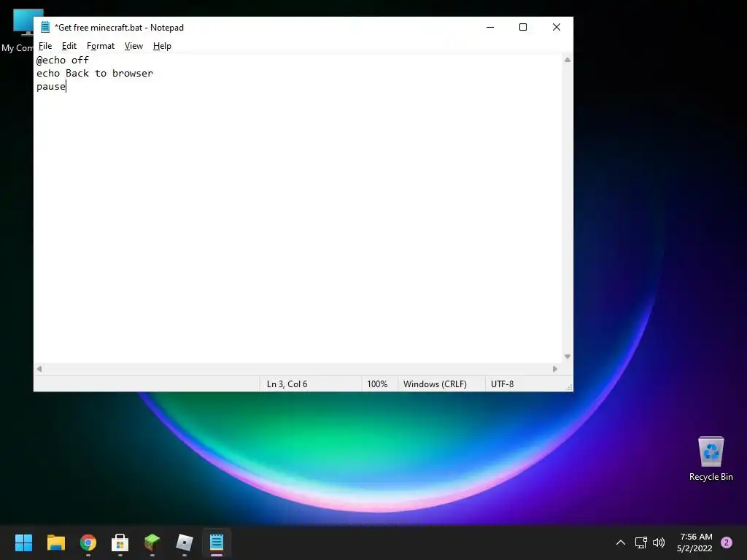Select the My Computer desktop icon
The image size is (747, 560).
18,31
